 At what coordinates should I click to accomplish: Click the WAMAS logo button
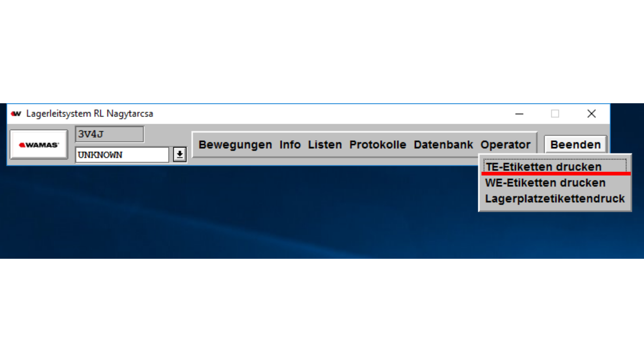39,145
